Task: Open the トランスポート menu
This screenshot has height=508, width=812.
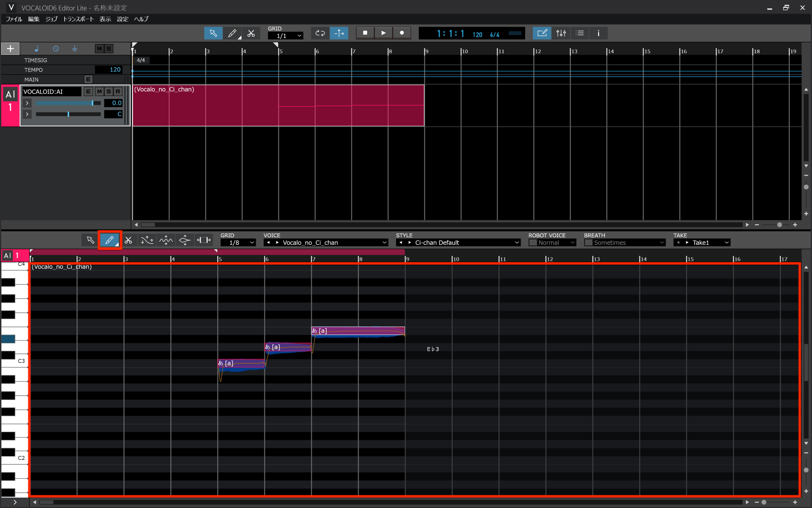Action: tap(78, 19)
